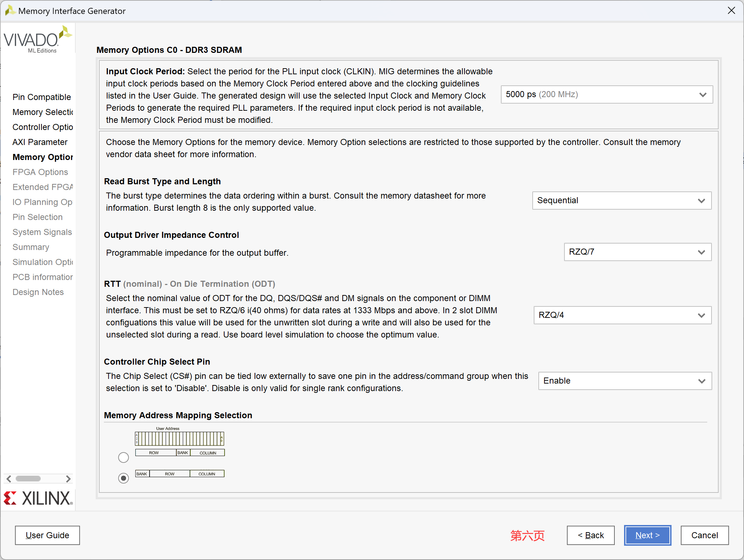744x560 pixels.
Task: Expand Controller Chip Select Enable dropdown
Action: click(625, 381)
